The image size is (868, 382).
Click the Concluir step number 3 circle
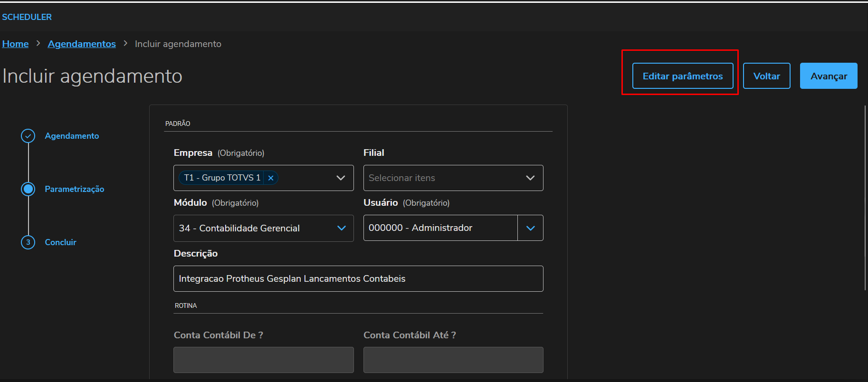pos(28,242)
